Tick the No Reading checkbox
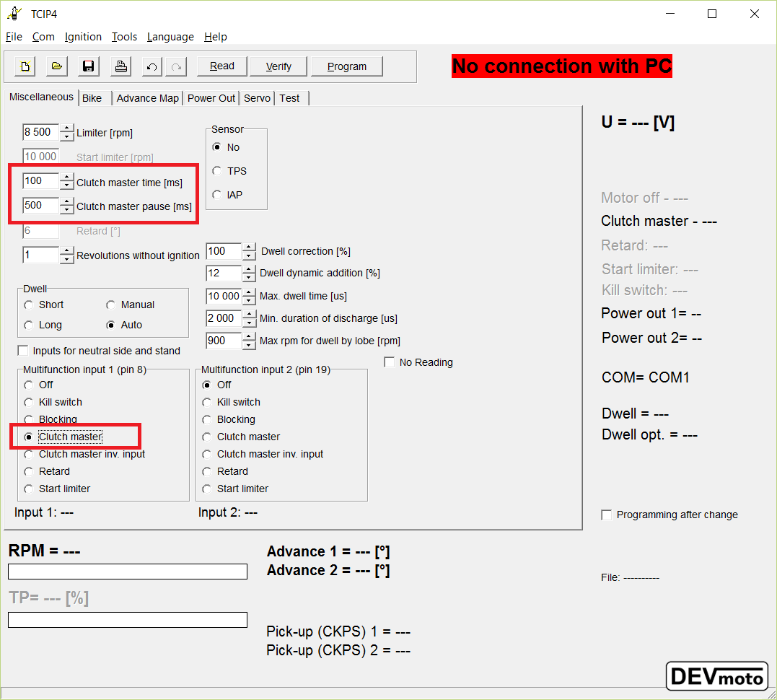Image resolution: width=777 pixels, height=700 pixels. (x=390, y=362)
